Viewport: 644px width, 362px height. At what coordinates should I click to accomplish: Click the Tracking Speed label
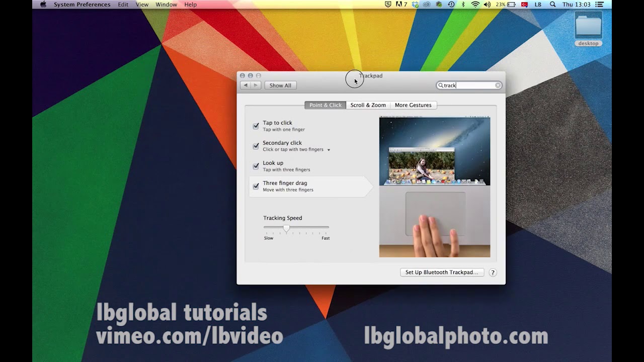283,218
